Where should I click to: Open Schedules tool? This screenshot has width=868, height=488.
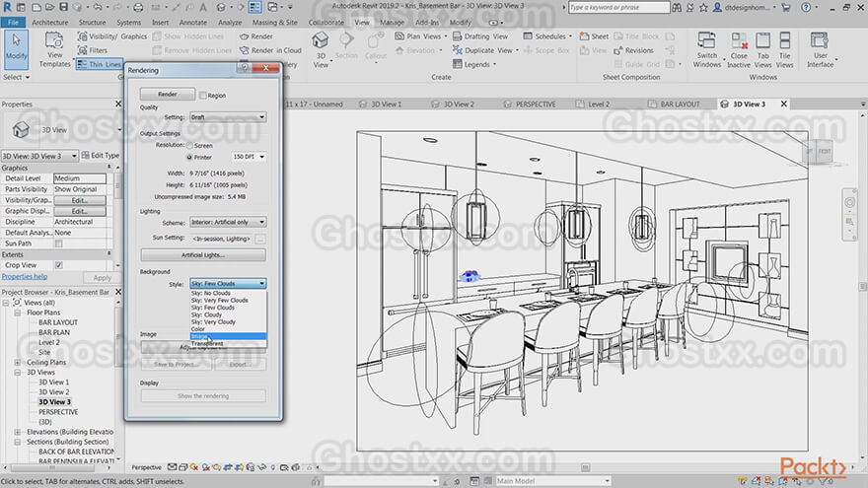tap(547, 36)
